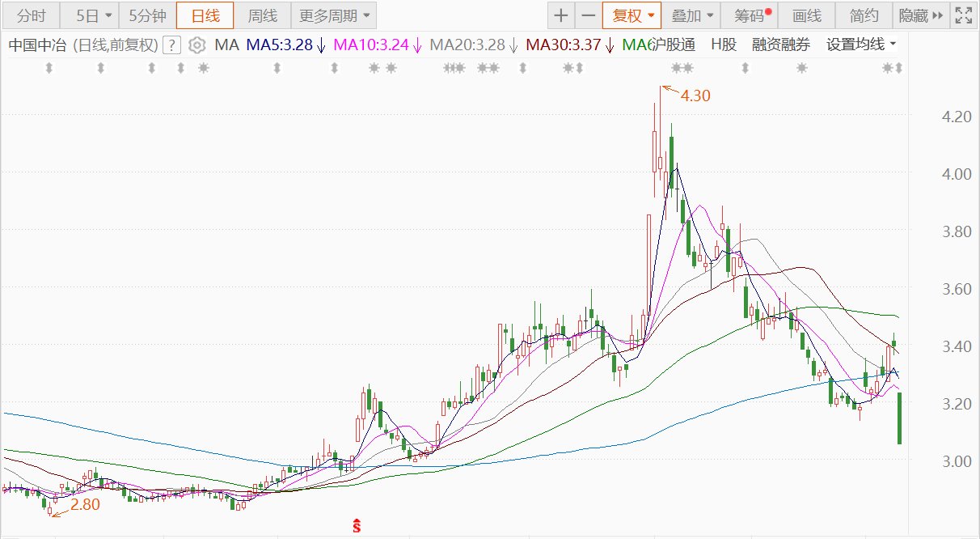Open 设置均线 moving average settings
Image resolution: width=980 pixels, height=539 pixels.
[x=861, y=45]
